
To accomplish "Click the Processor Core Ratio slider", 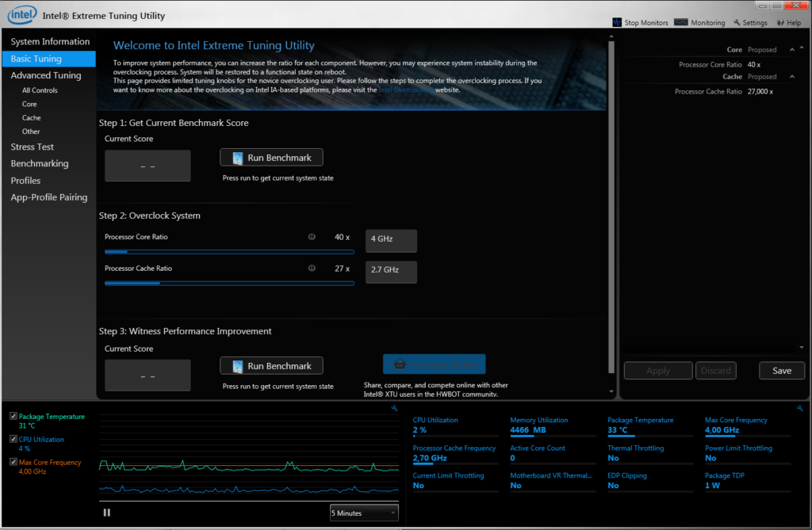I will tap(229, 252).
